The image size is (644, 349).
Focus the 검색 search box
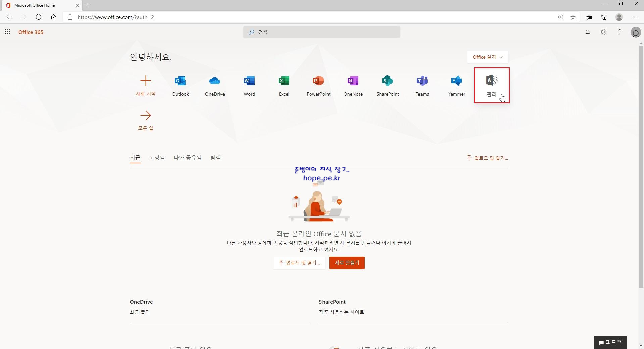321,32
